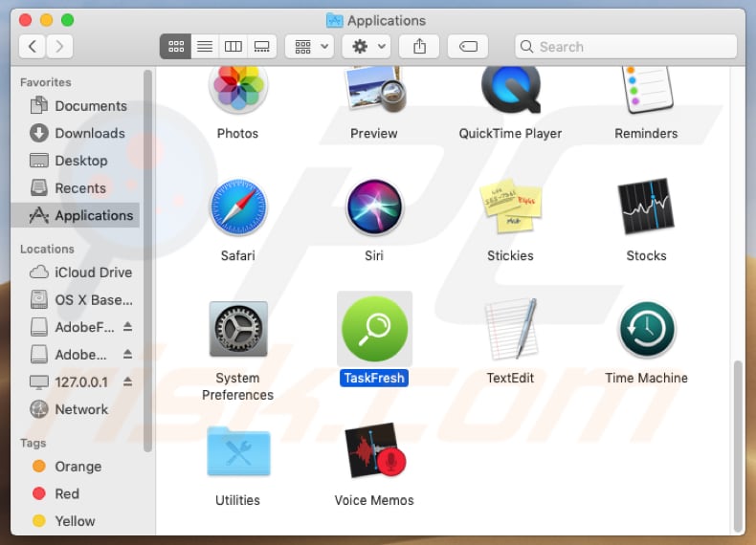Eject the Adobe... volume

(127, 354)
